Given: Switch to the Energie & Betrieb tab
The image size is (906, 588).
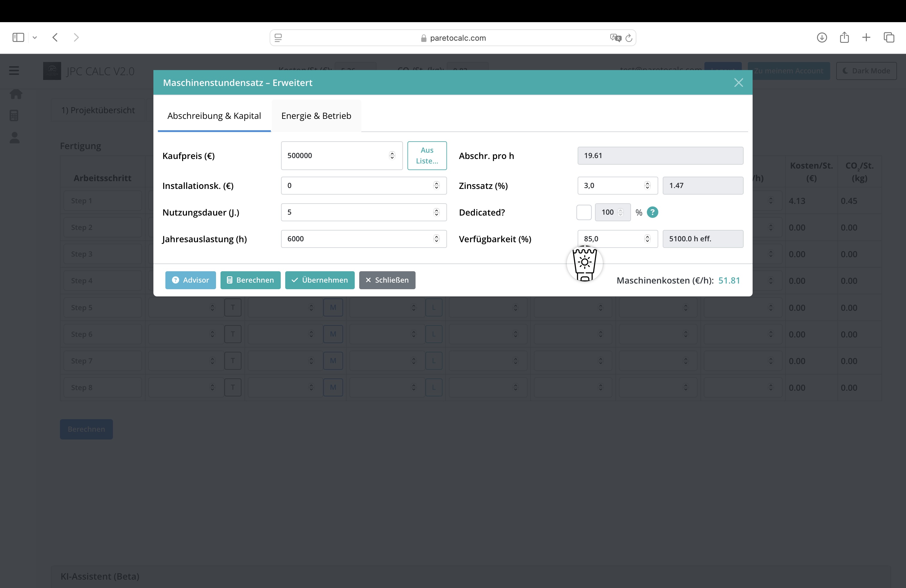Looking at the screenshot, I should (316, 116).
